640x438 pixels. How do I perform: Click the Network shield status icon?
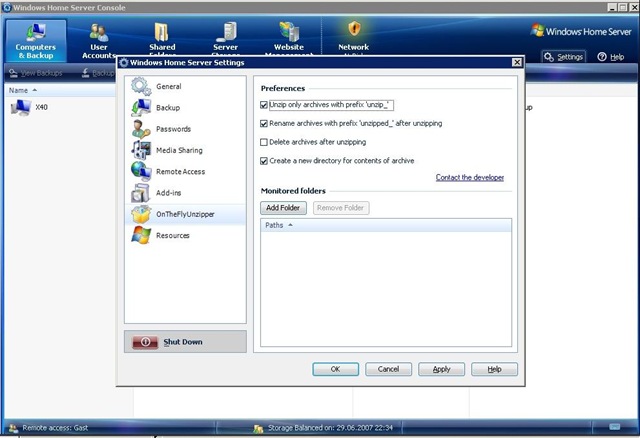pyautogui.click(x=354, y=29)
